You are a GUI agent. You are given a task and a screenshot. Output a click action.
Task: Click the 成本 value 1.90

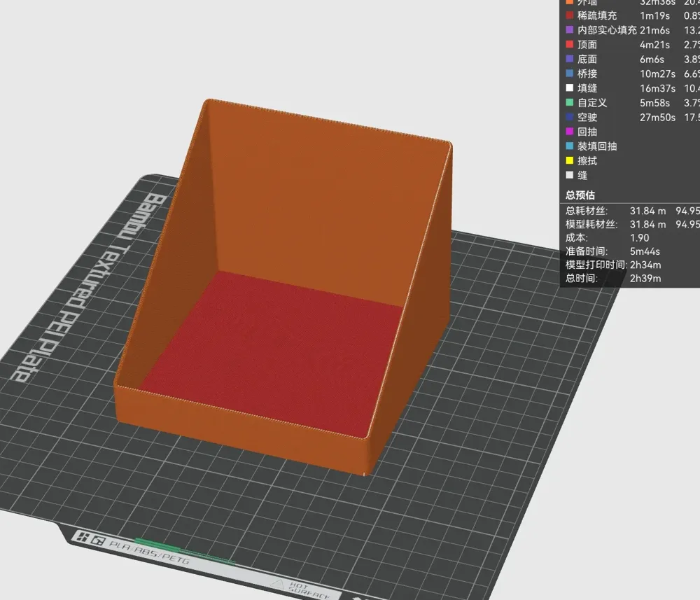[639, 237]
